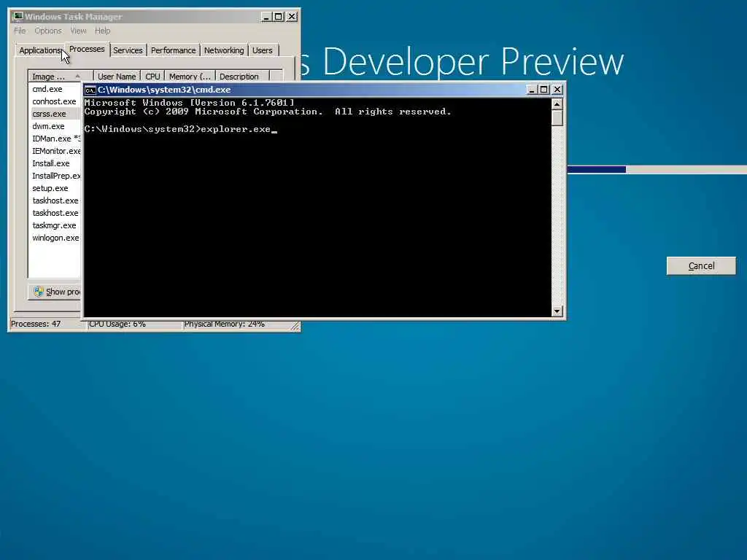The image size is (747, 560).
Task: Click the Task Manager resize grip
Action: [x=295, y=326]
